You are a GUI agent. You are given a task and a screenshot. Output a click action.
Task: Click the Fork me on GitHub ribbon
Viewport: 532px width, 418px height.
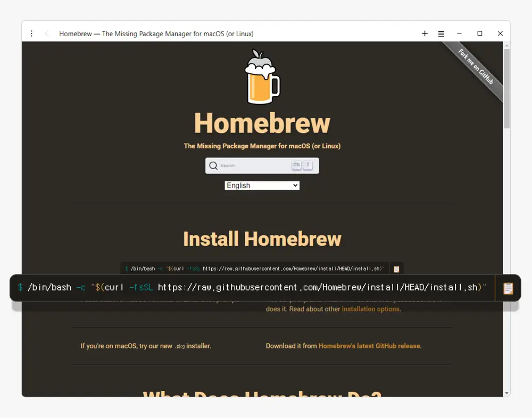[476, 66]
